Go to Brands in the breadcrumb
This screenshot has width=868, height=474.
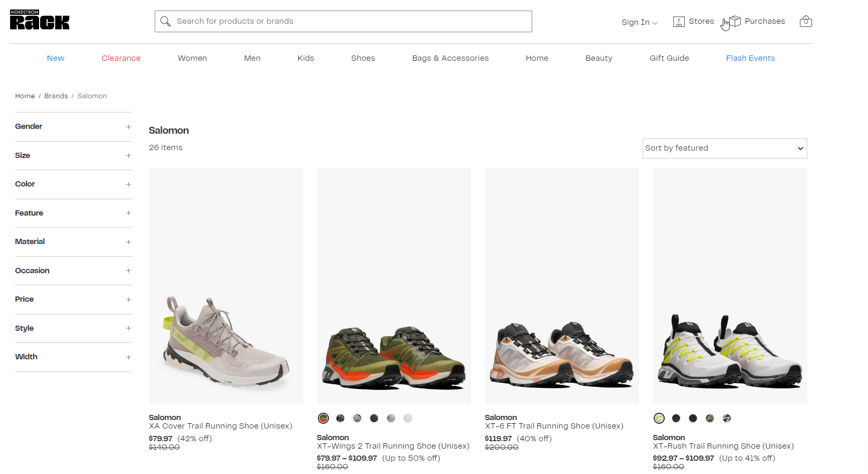point(56,96)
